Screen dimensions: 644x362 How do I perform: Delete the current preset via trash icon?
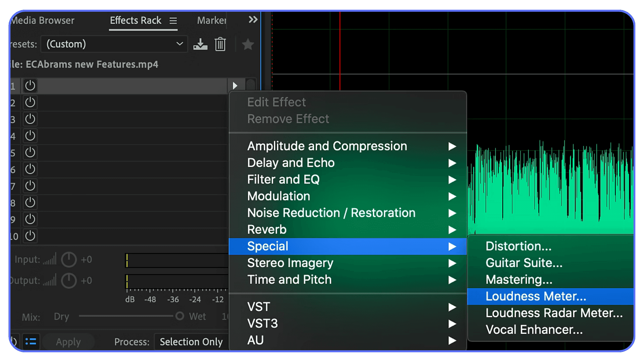(x=220, y=44)
